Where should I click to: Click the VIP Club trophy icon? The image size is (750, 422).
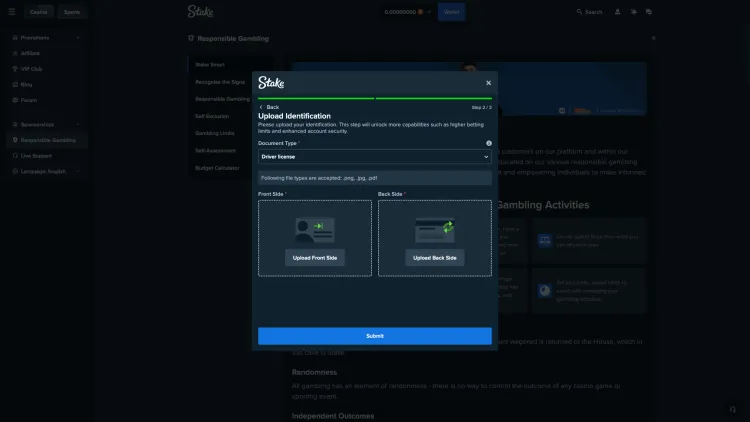(x=15, y=69)
